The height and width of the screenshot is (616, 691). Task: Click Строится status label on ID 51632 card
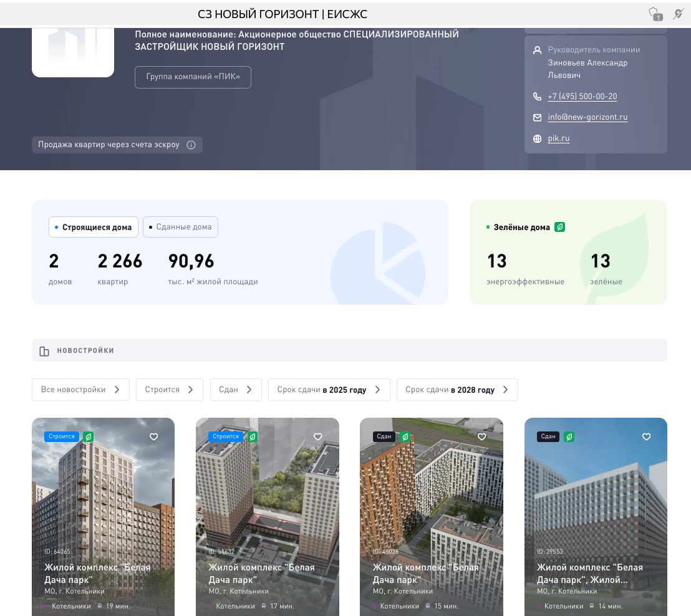click(x=226, y=436)
